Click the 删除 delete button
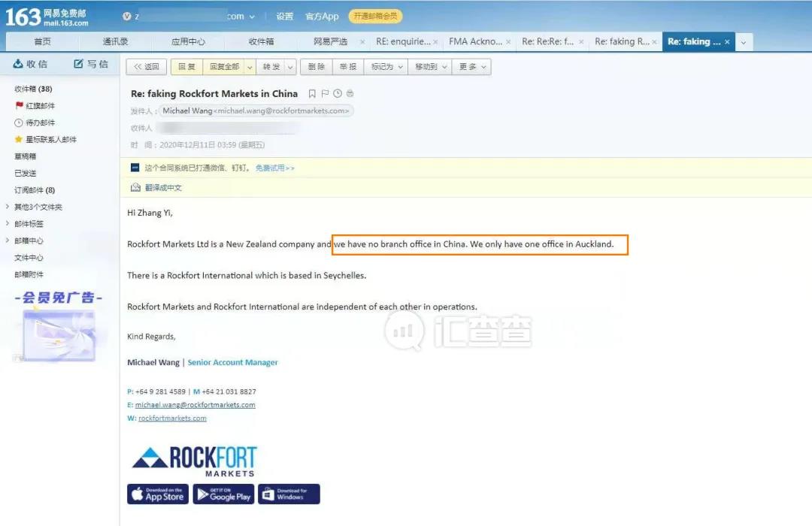Image resolution: width=812 pixels, height=526 pixels. [317, 67]
